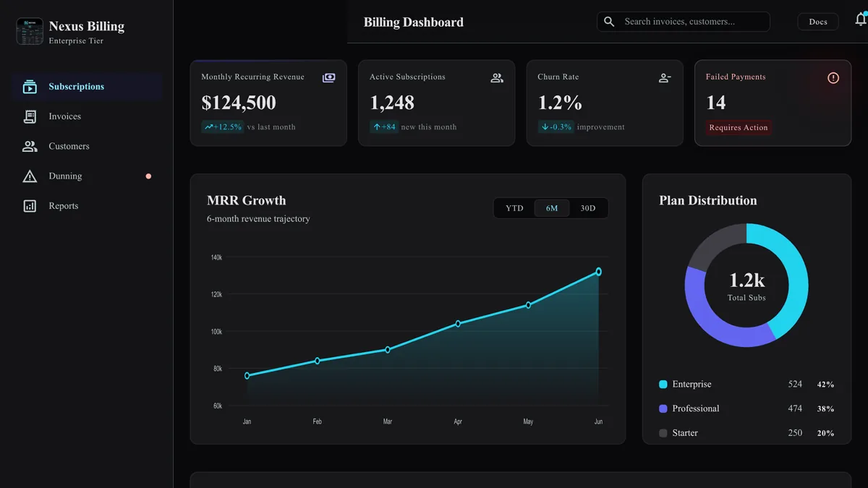Click the 1.2k Total Subs center label
The image size is (868, 488).
click(746, 286)
